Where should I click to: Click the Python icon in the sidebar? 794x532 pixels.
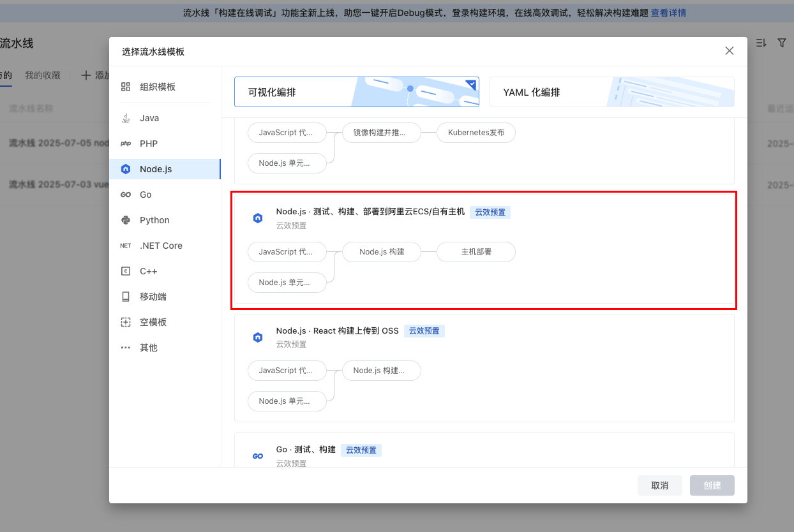(126, 220)
